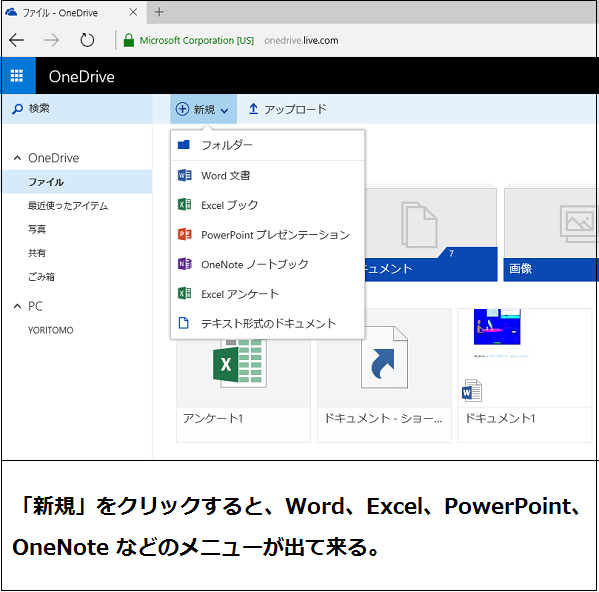This screenshot has height=592, width=599.
Task: Create an Excel ブック
Action: [267, 205]
